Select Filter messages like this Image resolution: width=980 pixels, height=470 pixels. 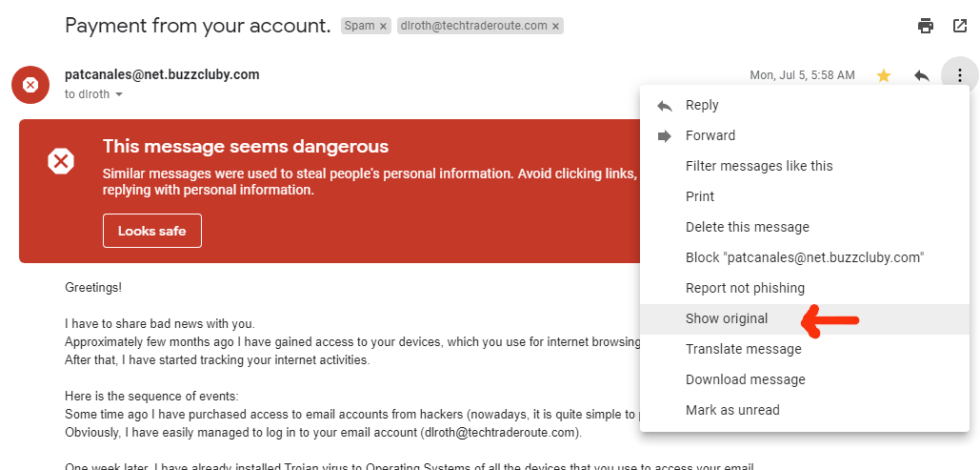pyautogui.click(x=759, y=166)
